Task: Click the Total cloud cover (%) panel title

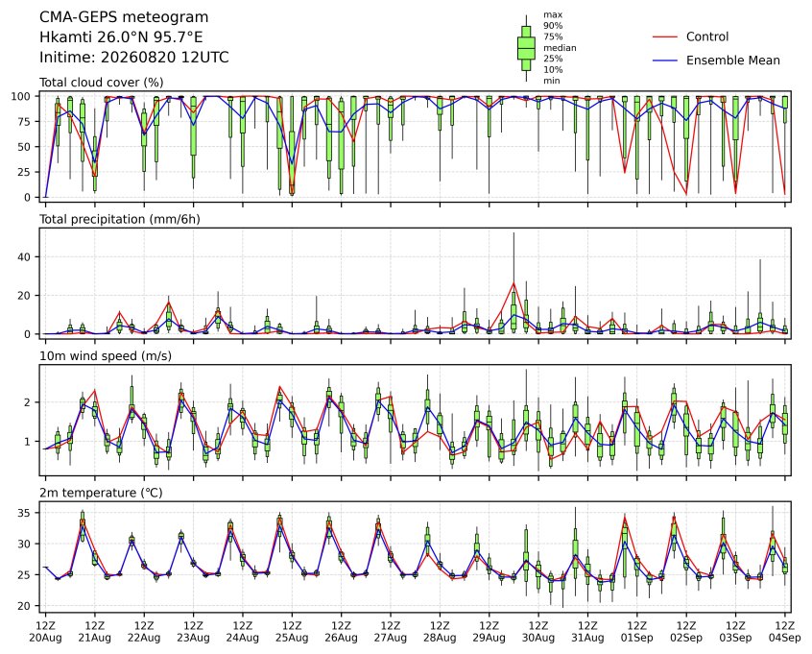Action: click(102, 83)
